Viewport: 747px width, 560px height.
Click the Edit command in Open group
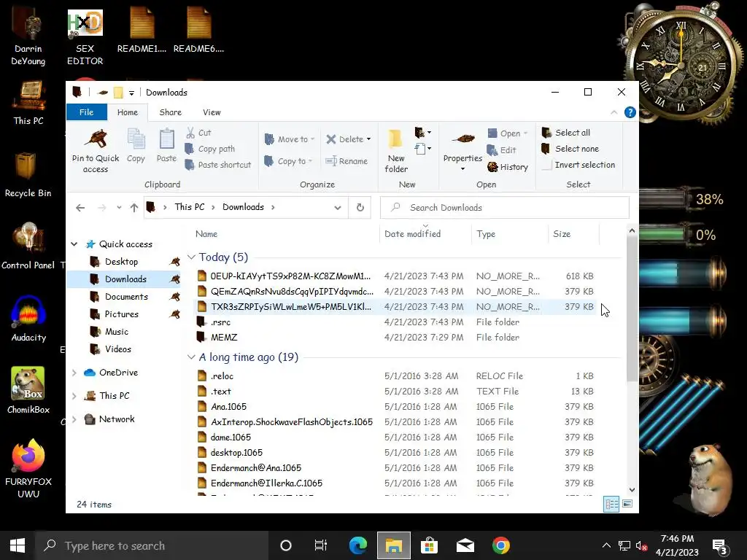(501, 150)
